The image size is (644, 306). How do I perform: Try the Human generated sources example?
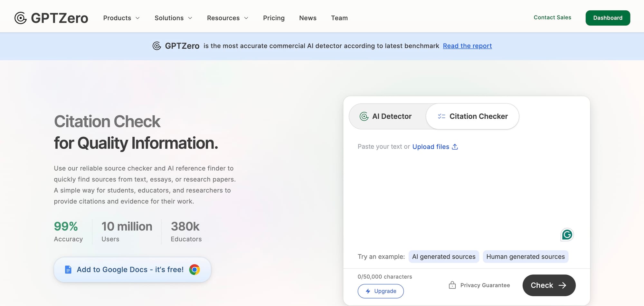(526, 257)
